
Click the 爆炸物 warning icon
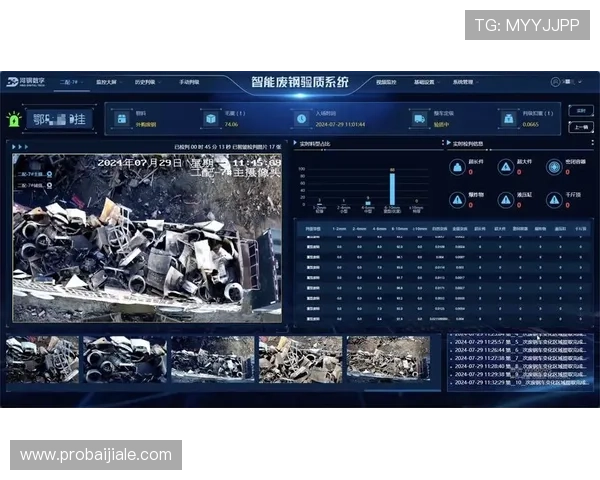456,199
